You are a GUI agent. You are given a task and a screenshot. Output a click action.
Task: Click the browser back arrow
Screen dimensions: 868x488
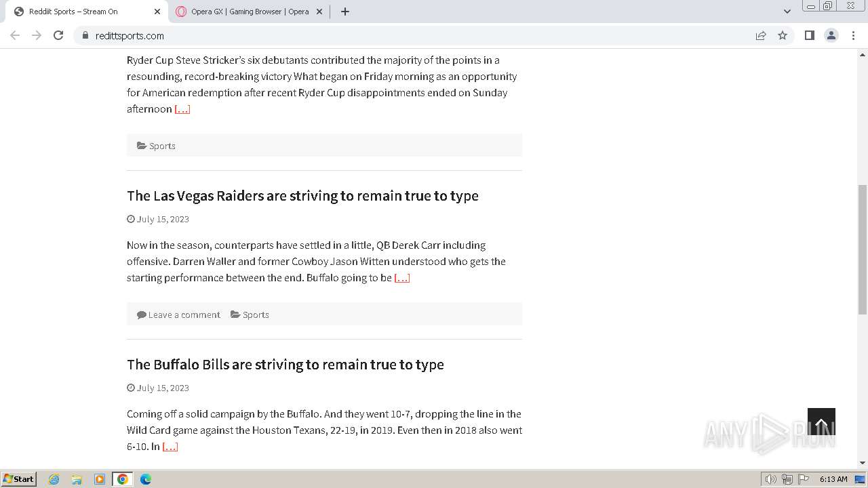coord(15,35)
